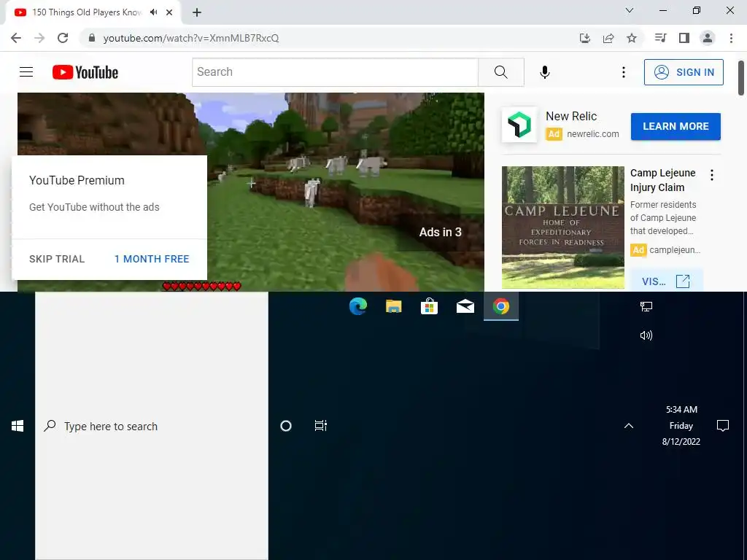Choose 1 MONTH FREE offer
747x560 pixels.
point(152,259)
